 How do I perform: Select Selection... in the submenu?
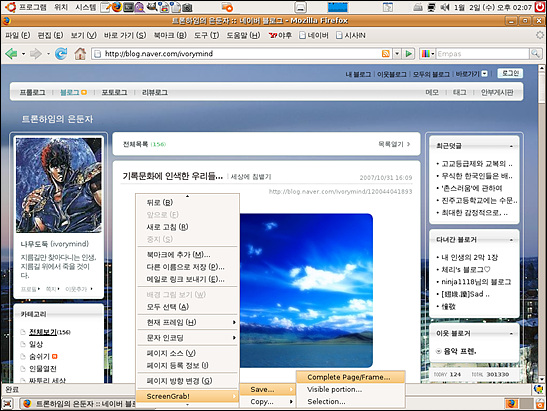[351, 402]
